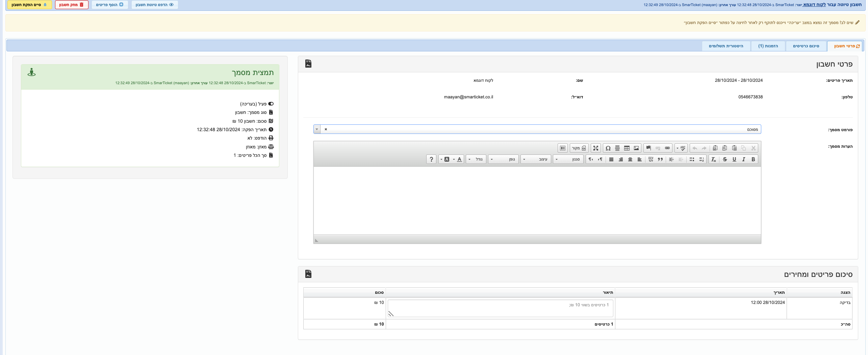Open the גודל font size dropdown
Image resolution: width=868 pixels, height=355 pixels.
click(476, 159)
